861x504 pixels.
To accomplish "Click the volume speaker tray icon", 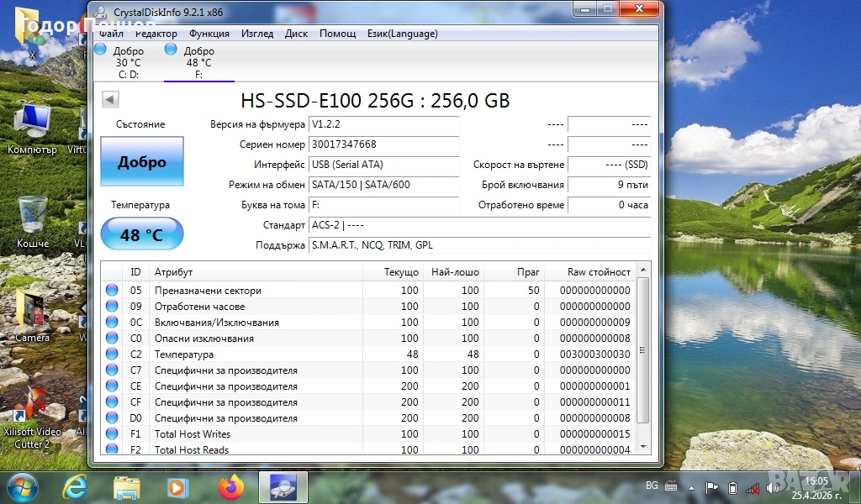I will pos(773,487).
